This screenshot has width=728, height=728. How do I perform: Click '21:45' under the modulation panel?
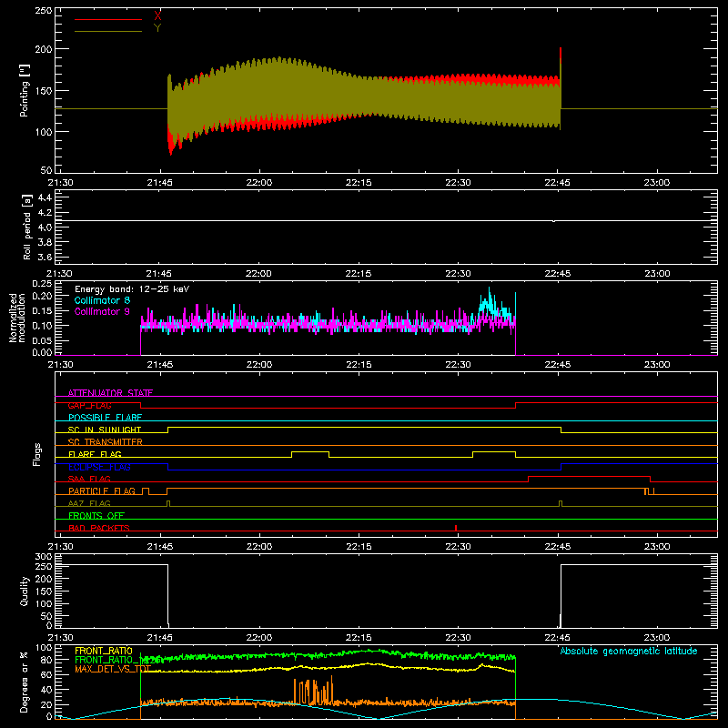(x=160, y=365)
